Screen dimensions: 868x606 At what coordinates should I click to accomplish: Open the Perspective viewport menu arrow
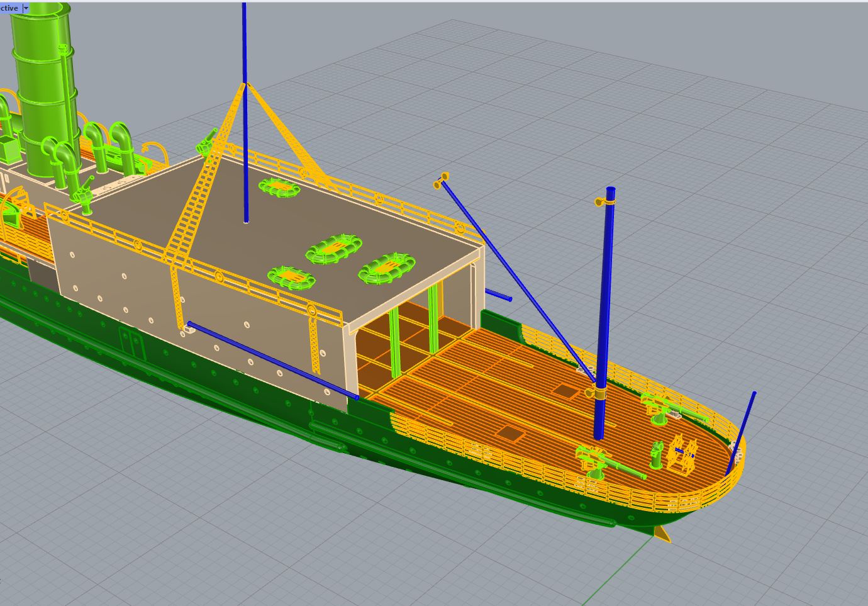coord(25,8)
